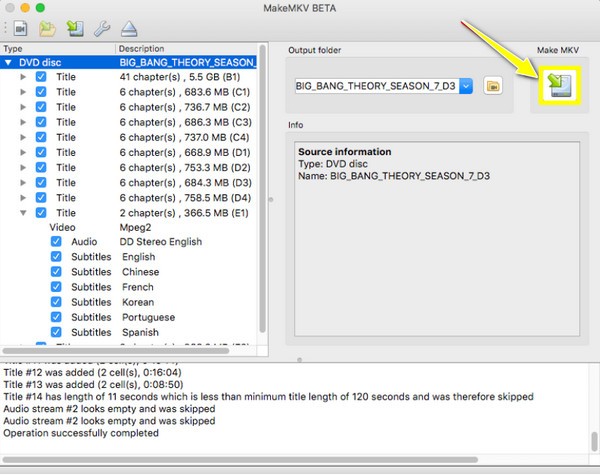Expand the 668.9 MB (D1) title
Screen dimensions: 600x474
pyautogui.click(x=23, y=152)
